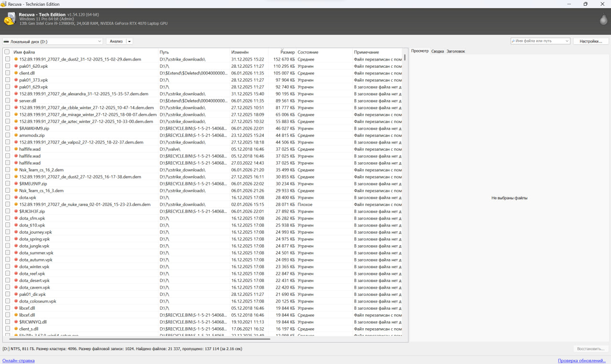The image size is (611, 364).
Task: Open the Онлайн-справка link
Action: point(19,361)
